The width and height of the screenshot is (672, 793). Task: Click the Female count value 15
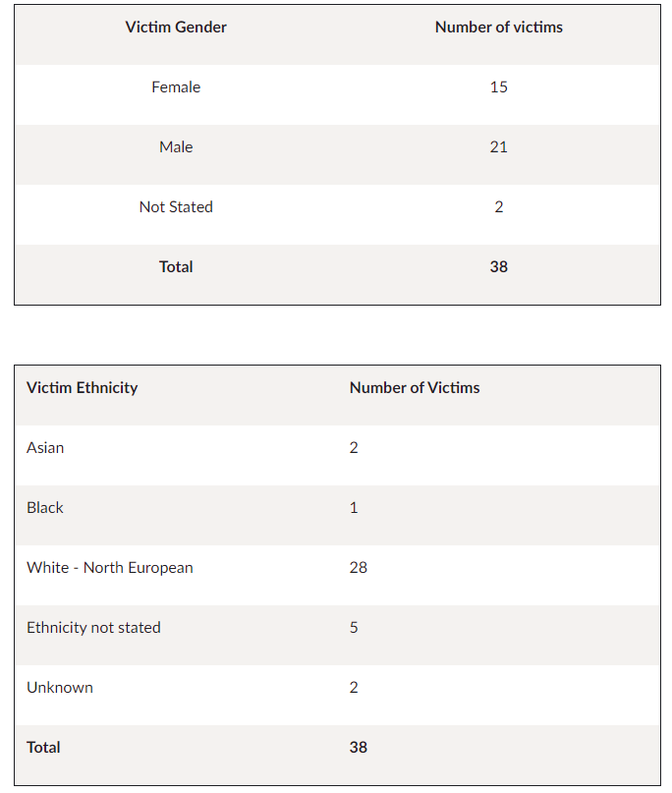point(498,87)
